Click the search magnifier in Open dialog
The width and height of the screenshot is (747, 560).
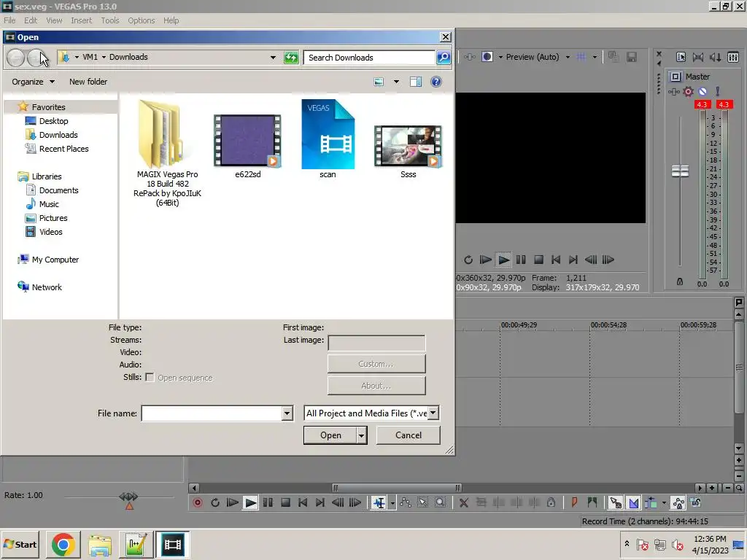click(x=444, y=58)
